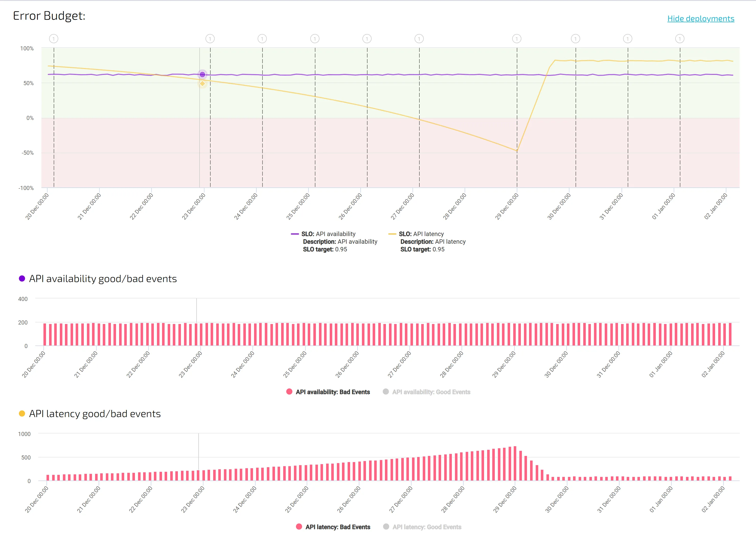Click the 1000 label on latency events axis
The height and width of the screenshot is (537, 756).
click(x=24, y=434)
